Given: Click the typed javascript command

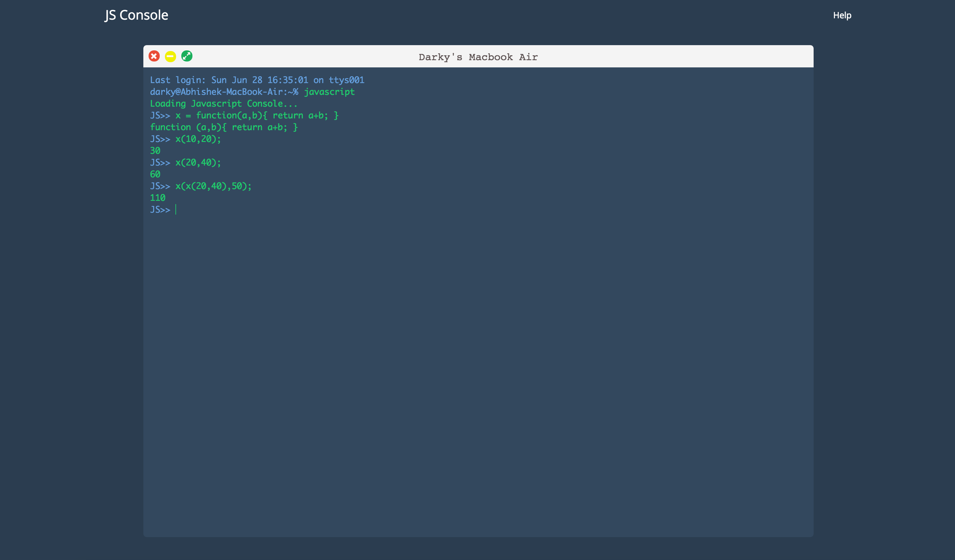Looking at the screenshot, I should click(329, 92).
